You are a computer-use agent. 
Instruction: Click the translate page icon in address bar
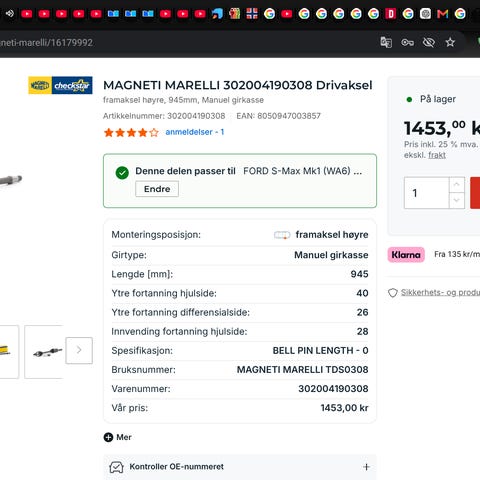(x=386, y=42)
